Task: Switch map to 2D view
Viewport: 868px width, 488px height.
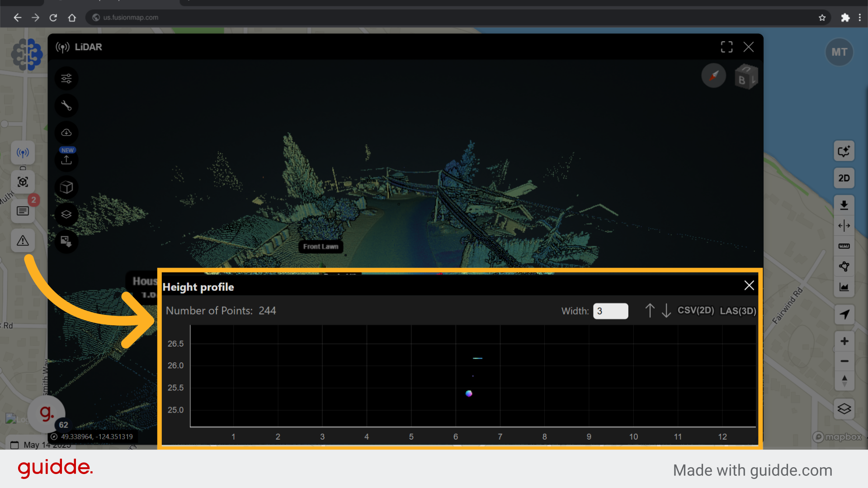Action: coord(844,178)
